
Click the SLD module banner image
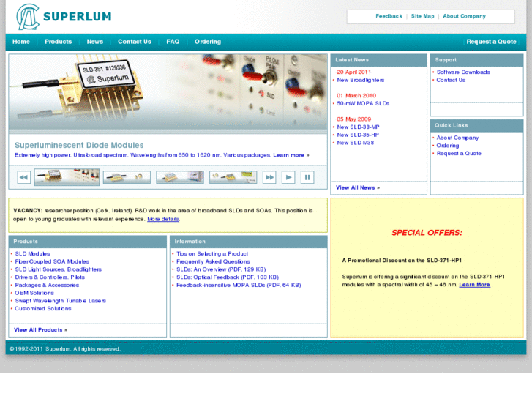point(168,92)
